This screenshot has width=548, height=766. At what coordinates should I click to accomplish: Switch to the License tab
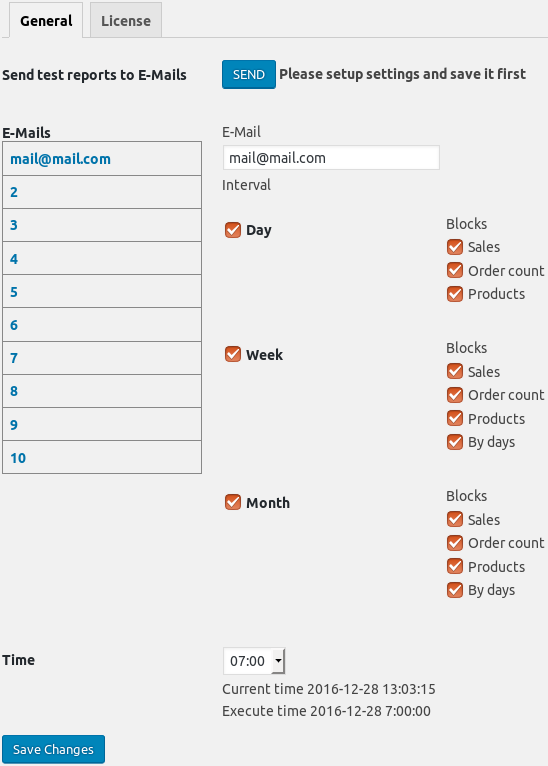(x=126, y=20)
